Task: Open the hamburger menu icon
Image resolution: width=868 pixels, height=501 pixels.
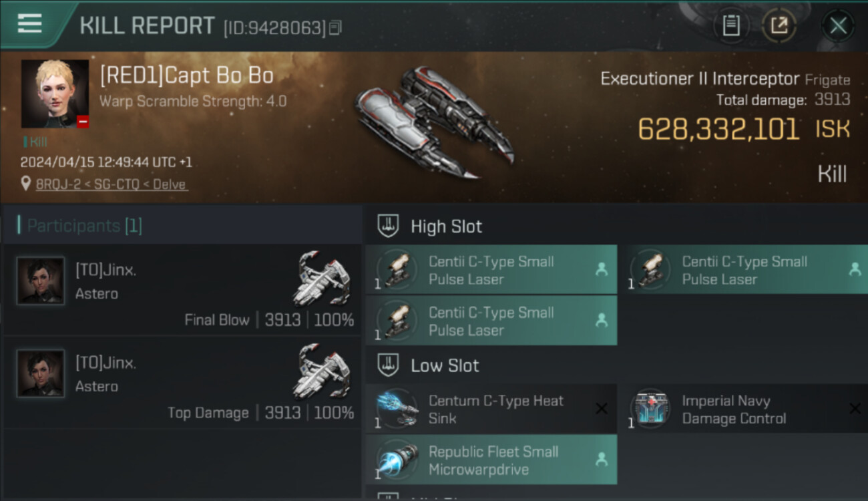Action: [29, 23]
